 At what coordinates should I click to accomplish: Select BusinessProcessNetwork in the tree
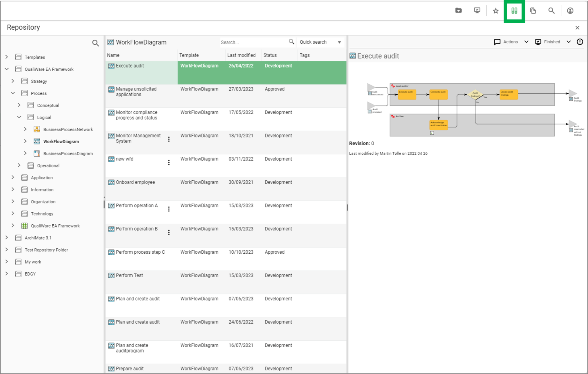(x=68, y=130)
